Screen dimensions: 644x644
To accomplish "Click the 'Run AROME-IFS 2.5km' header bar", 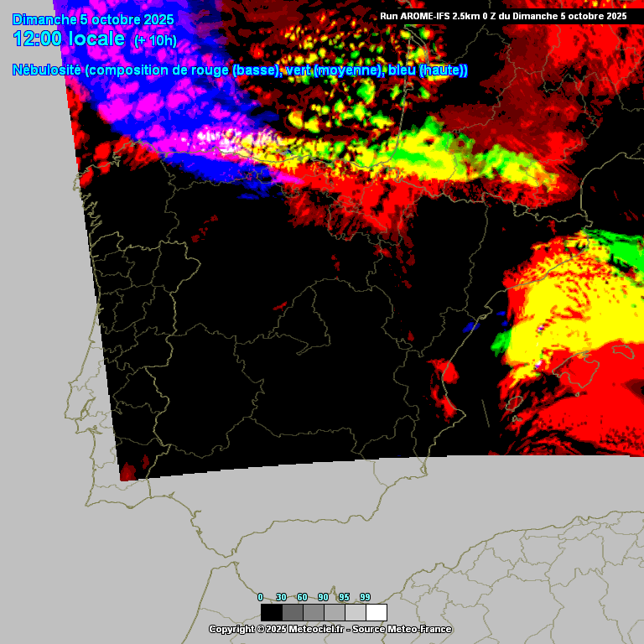I will click(503, 15).
